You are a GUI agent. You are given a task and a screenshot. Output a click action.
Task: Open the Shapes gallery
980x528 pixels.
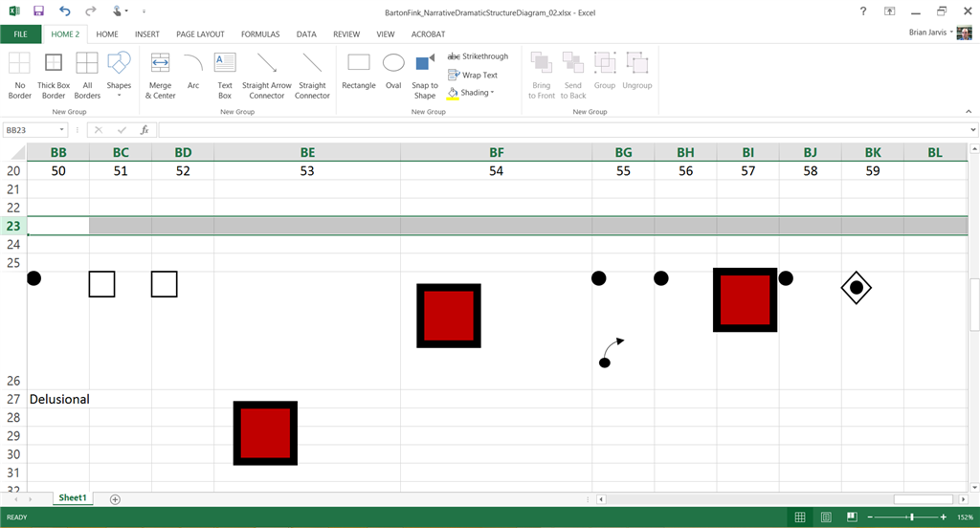pyautogui.click(x=119, y=76)
